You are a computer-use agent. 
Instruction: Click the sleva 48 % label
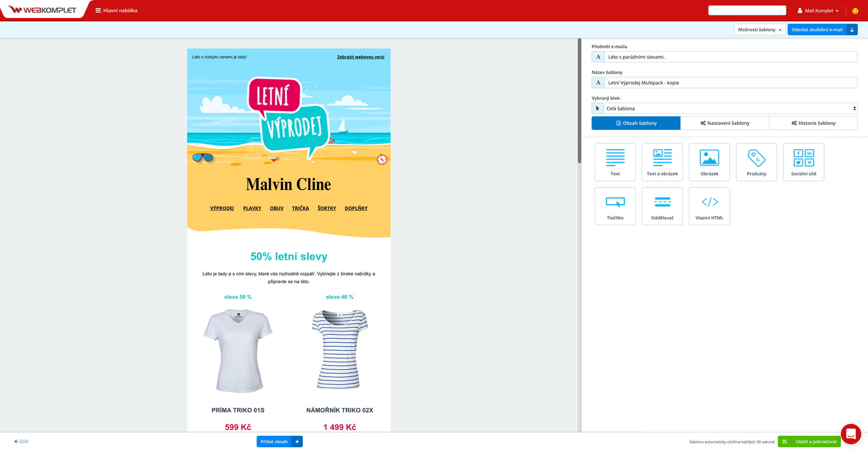click(340, 297)
